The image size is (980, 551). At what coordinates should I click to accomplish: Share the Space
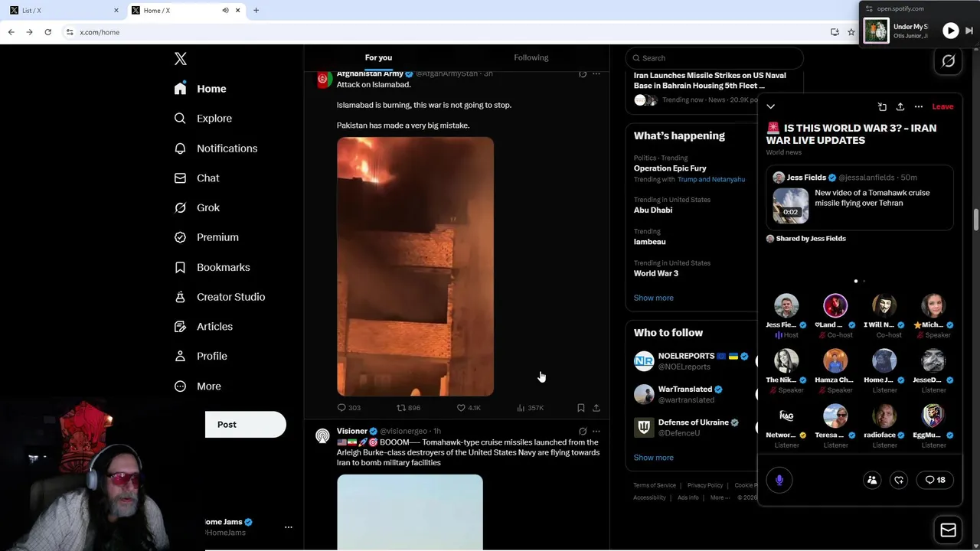click(x=900, y=106)
